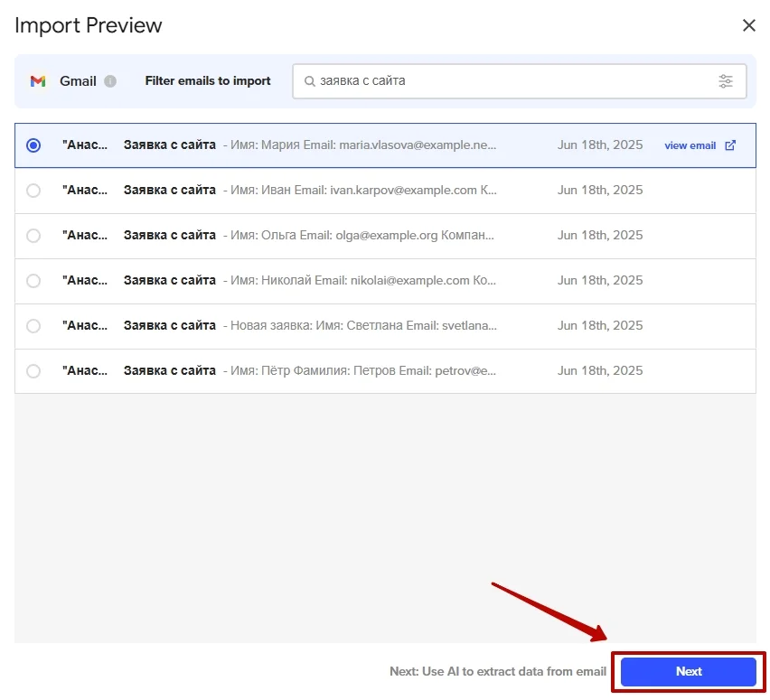
Task: Click the Ольга email row date
Action: pyautogui.click(x=599, y=236)
